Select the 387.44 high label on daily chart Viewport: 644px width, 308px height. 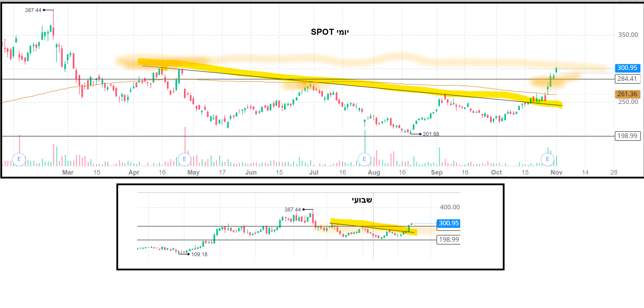click(33, 10)
